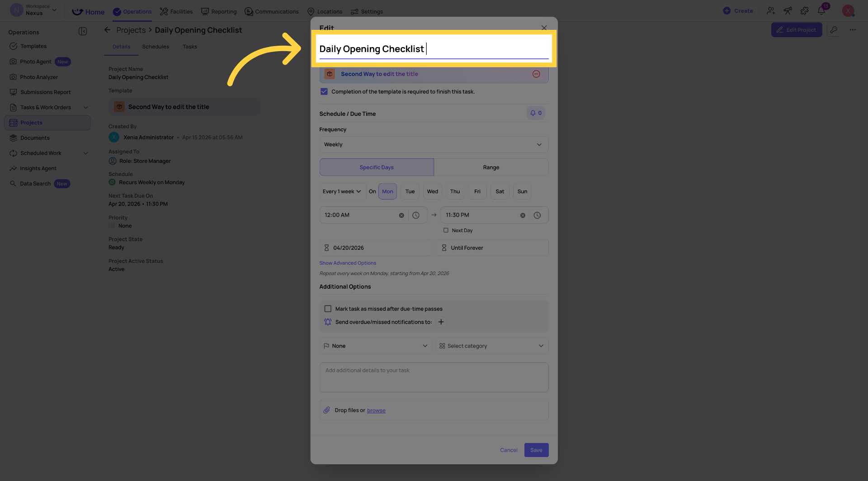Select the Range tab
Image resolution: width=868 pixels, height=481 pixels.
491,167
